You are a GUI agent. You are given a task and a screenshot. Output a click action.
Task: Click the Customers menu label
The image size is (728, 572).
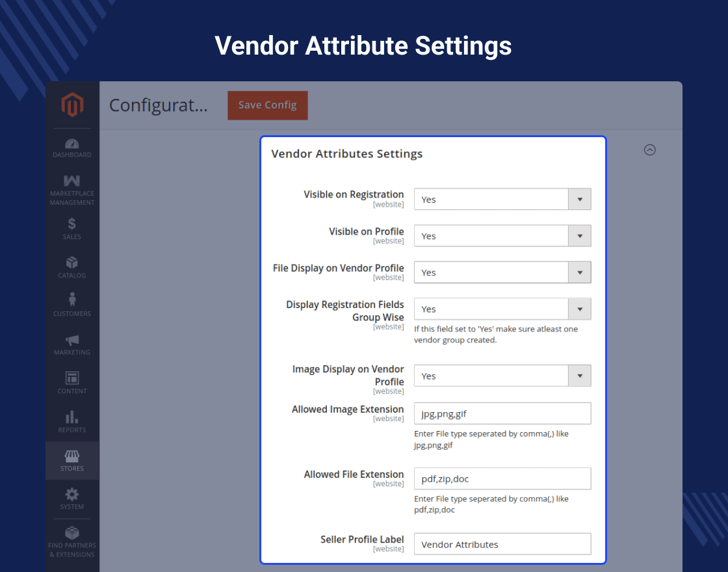(72, 314)
